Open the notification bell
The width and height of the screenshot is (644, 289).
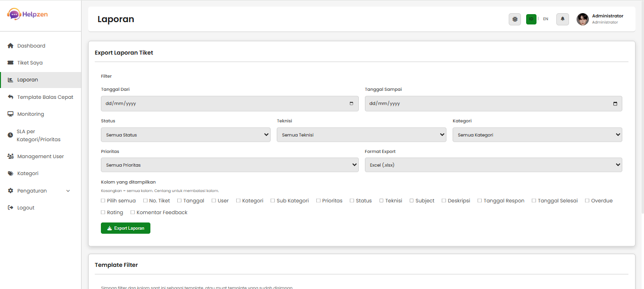(562, 19)
